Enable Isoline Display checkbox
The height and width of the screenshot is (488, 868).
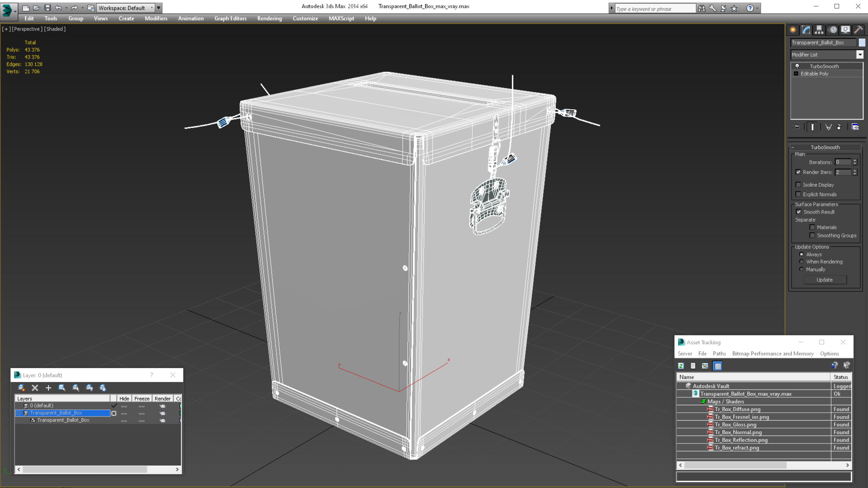pos(798,185)
